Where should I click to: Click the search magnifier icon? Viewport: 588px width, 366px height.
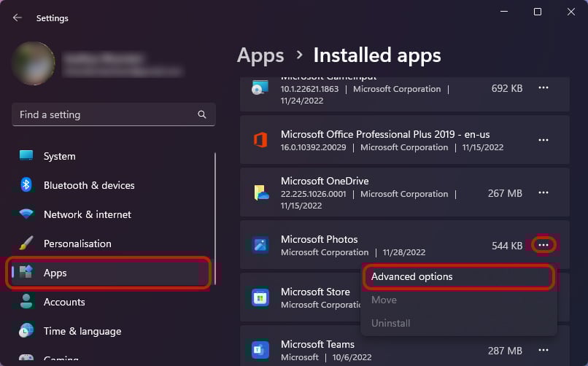point(202,114)
